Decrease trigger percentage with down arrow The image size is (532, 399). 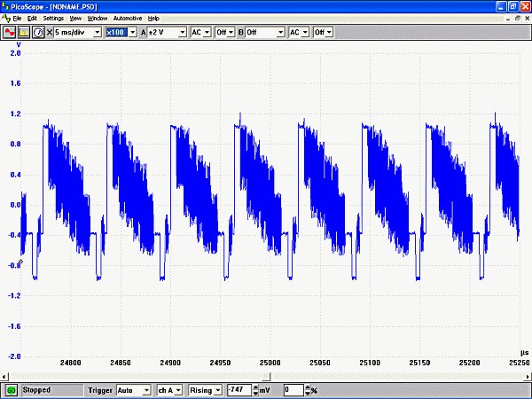tap(308, 393)
